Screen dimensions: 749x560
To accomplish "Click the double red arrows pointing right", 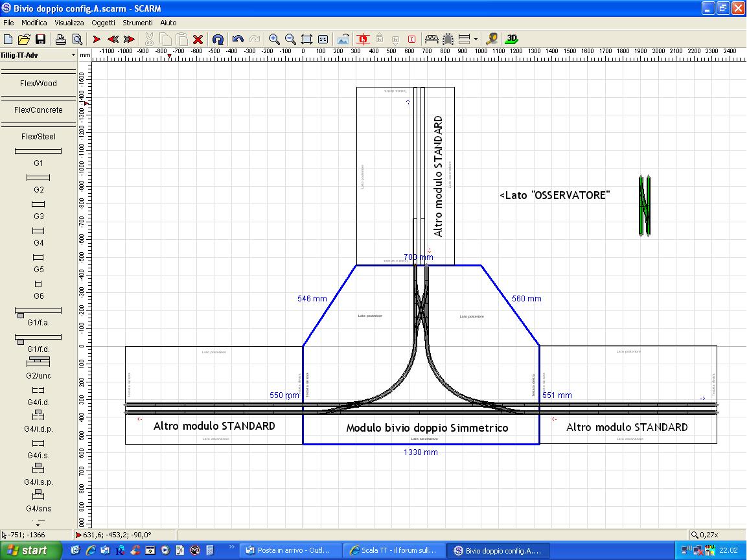I will tap(129, 39).
